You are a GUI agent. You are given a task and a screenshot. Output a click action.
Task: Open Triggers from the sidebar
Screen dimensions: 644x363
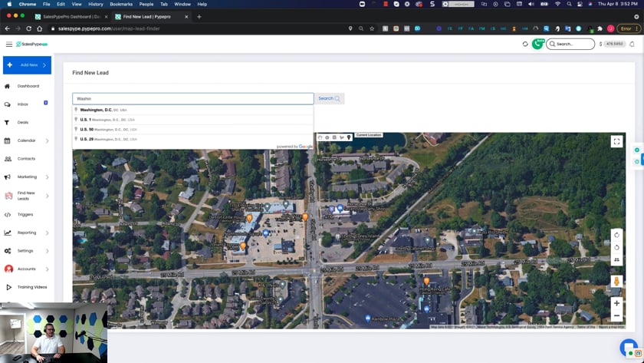pos(25,215)
